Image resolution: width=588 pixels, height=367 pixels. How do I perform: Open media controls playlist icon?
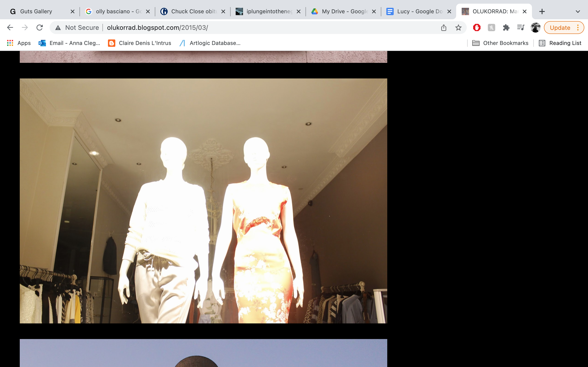[520, 28]
